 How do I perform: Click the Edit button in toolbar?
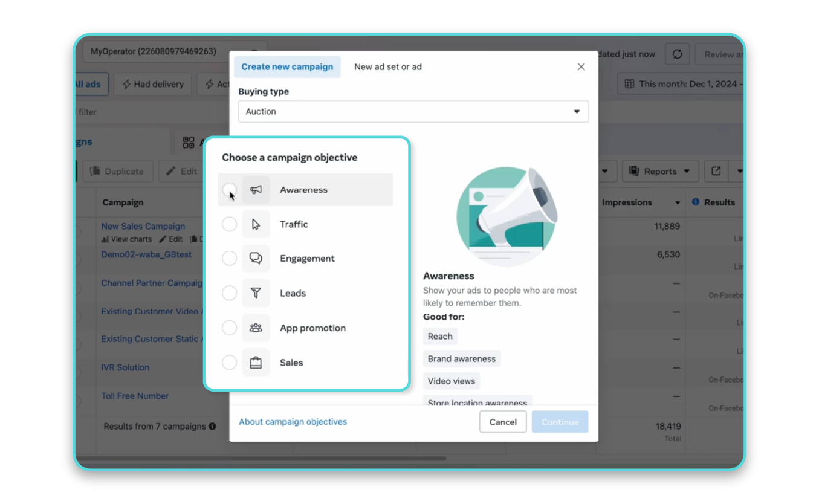[181, 172]
